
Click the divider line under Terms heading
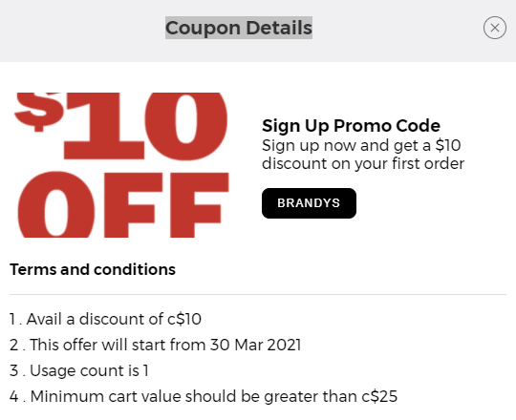[x=258, y=294]
